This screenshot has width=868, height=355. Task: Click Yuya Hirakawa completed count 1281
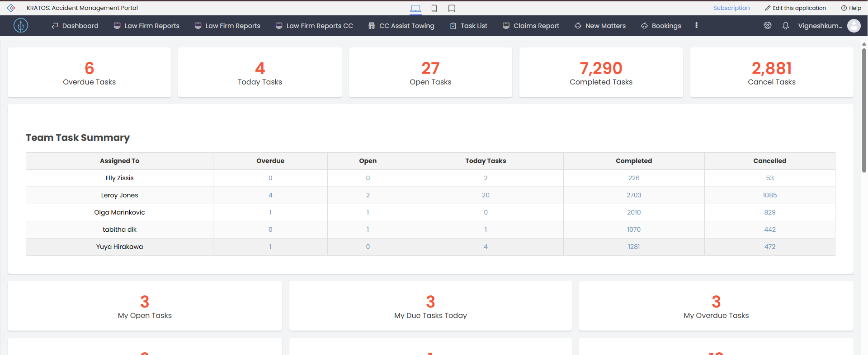634,247
